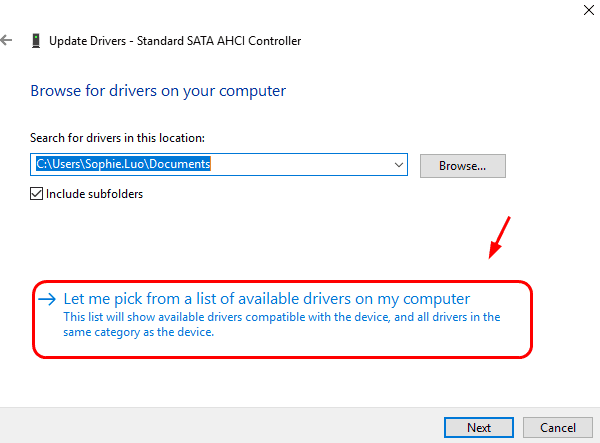Click the device icon in the title bar
This screenshot has width=600, height=443.
[37, 41]
